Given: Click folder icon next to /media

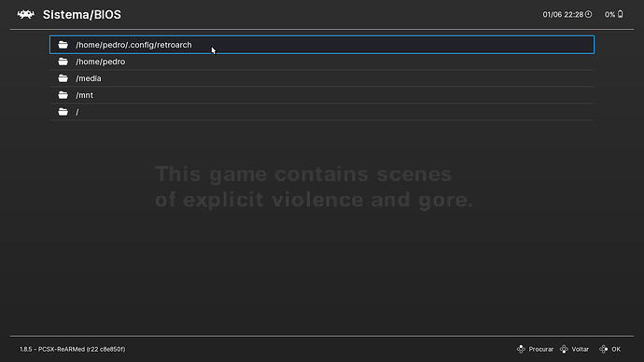Looking at the screenshot, I should coord(63,78).
